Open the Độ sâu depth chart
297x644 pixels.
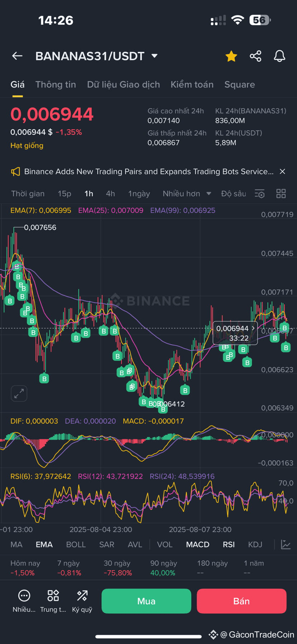point(234,194)
